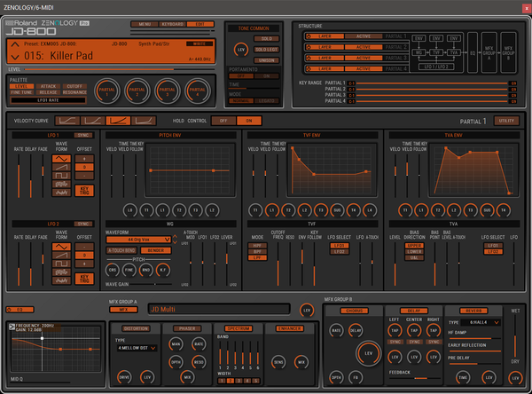Select the sine waveform icon in LFO 1

point(61,159)
